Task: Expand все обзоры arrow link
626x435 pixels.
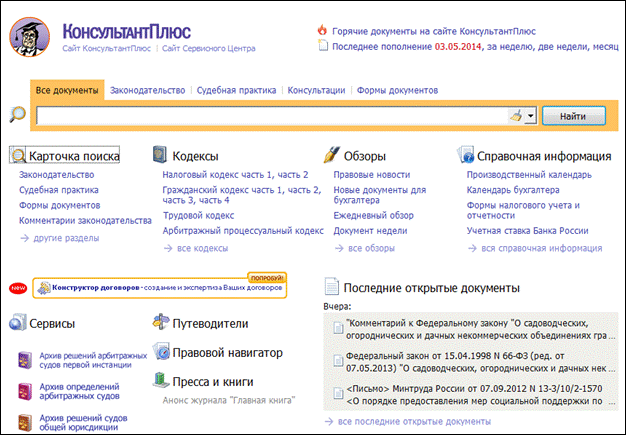Action: tap(365, 248)
